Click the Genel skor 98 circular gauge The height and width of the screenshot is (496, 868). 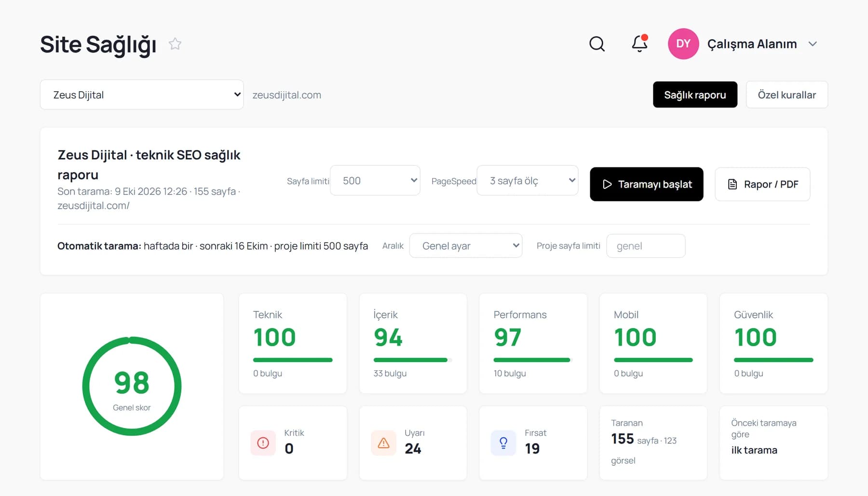pos(132,386)
